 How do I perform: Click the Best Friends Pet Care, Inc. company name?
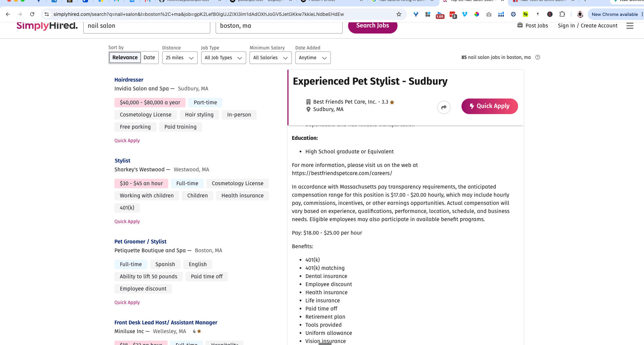(345, 102)
